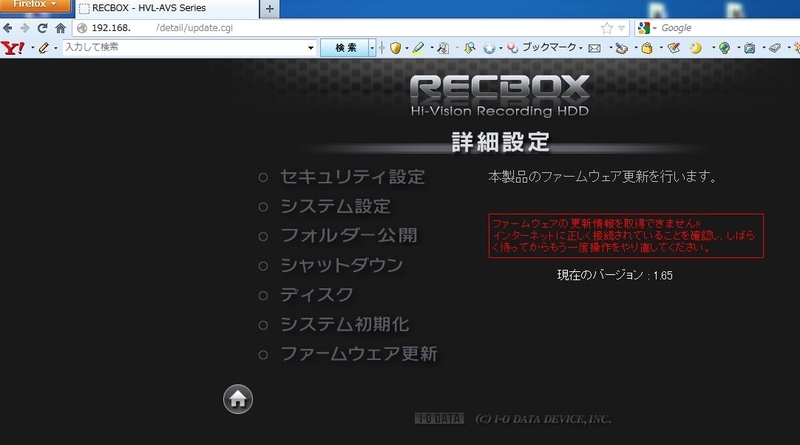Image resolution: width=800 pixels, height=445 pixels.
Task: Click the auction gavel toolbar icon
Action: click(621, 48)
